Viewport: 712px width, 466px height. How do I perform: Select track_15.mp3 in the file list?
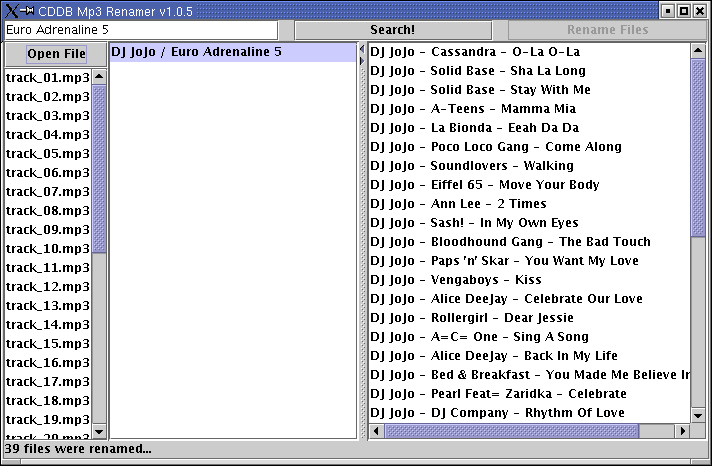[x=48, y=344]
